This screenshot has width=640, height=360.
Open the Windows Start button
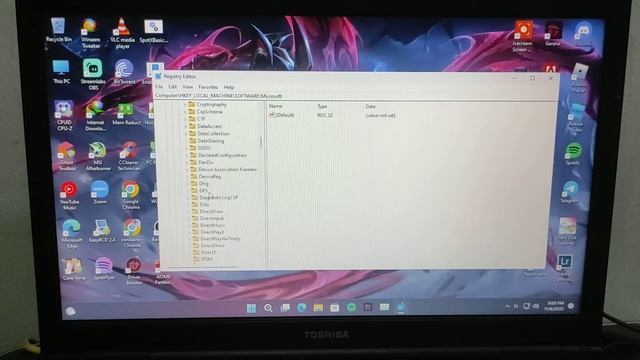[x=251, y=308]
